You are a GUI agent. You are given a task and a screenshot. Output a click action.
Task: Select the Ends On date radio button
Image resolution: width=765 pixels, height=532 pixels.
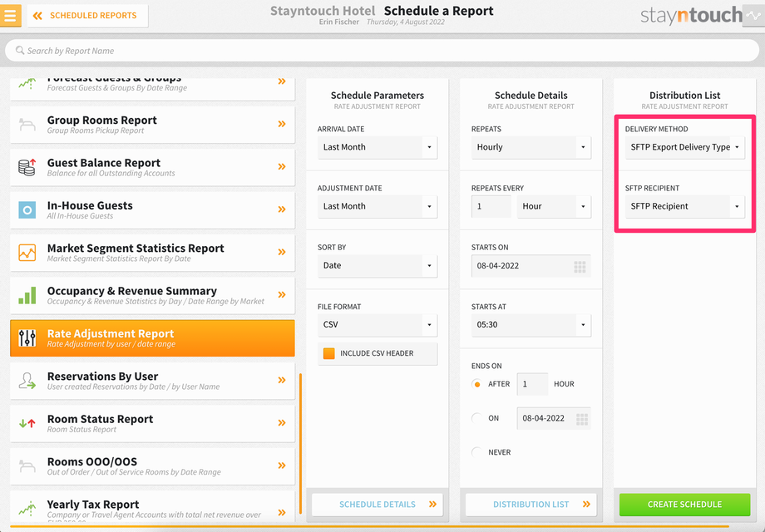(477, 418)
